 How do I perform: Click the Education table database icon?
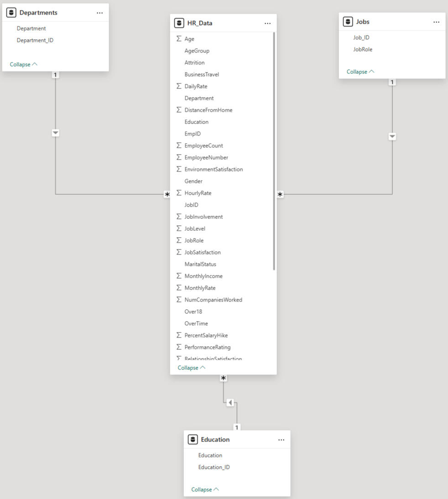tap(193, 440)
